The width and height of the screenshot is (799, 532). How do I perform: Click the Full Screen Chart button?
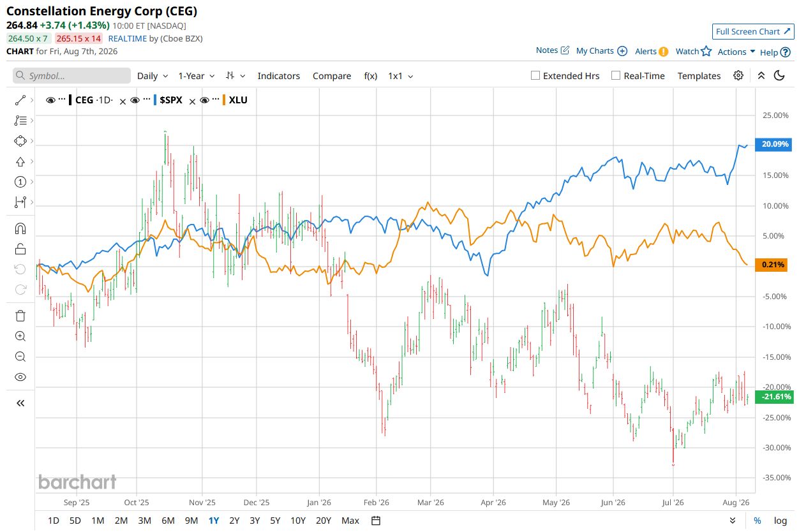tap(752, 31)
